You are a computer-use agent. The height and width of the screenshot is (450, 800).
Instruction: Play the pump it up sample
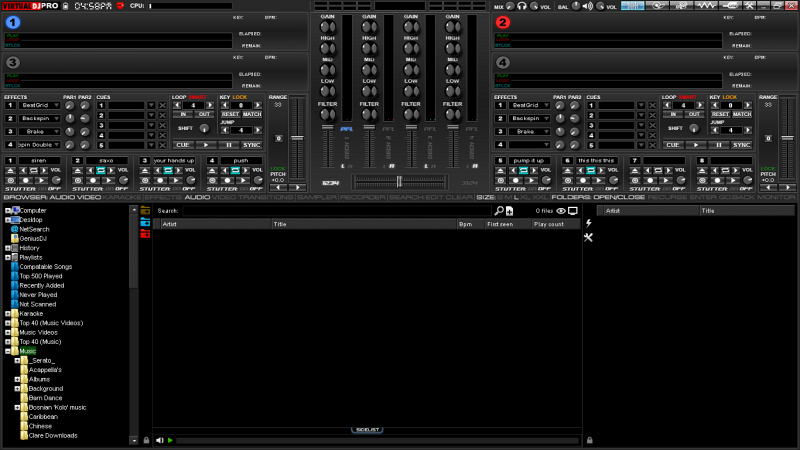[531, 181]
